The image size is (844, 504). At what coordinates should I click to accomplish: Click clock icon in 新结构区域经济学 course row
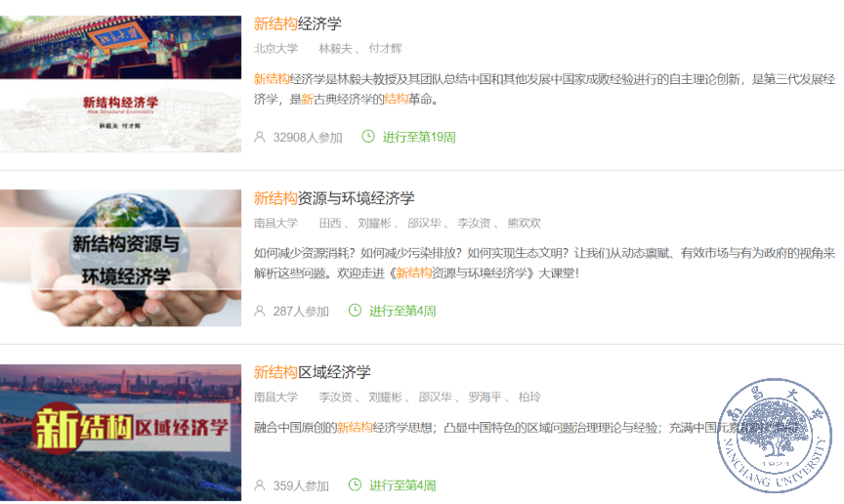pos(355,484)
